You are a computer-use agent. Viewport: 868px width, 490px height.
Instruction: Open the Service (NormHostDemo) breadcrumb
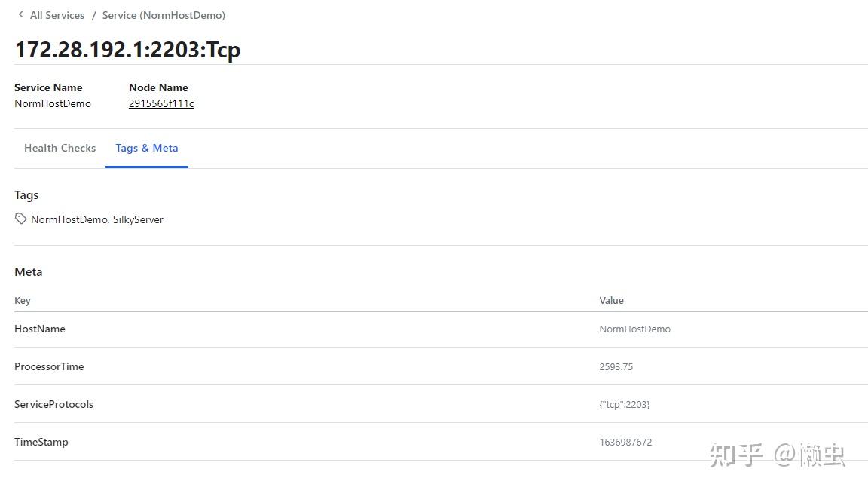(x=164, y=15)
